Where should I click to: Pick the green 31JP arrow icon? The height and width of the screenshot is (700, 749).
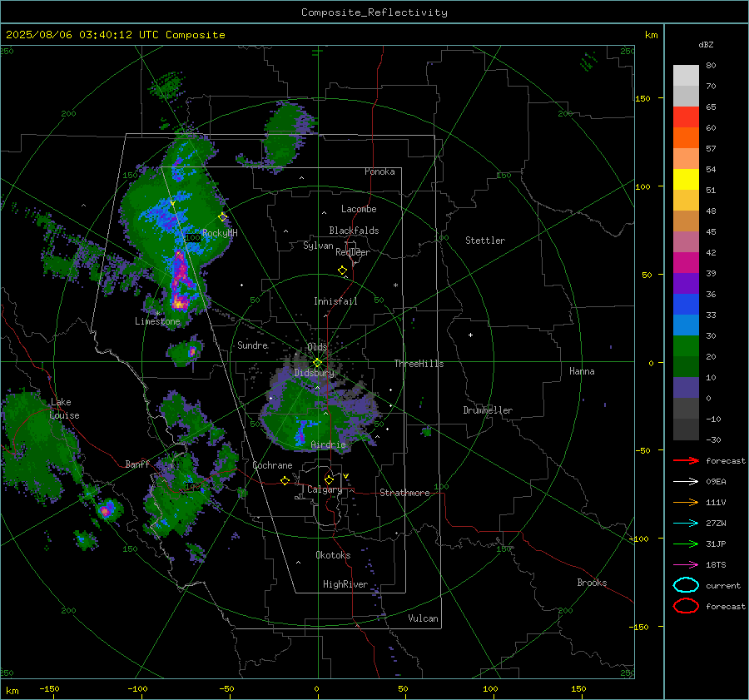[686, 544]
